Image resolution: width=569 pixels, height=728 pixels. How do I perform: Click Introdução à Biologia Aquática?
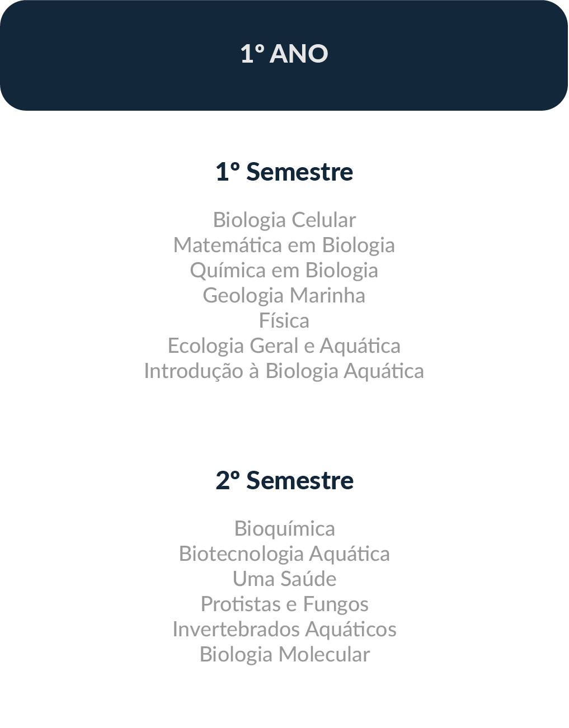click(x=284, y=371)
